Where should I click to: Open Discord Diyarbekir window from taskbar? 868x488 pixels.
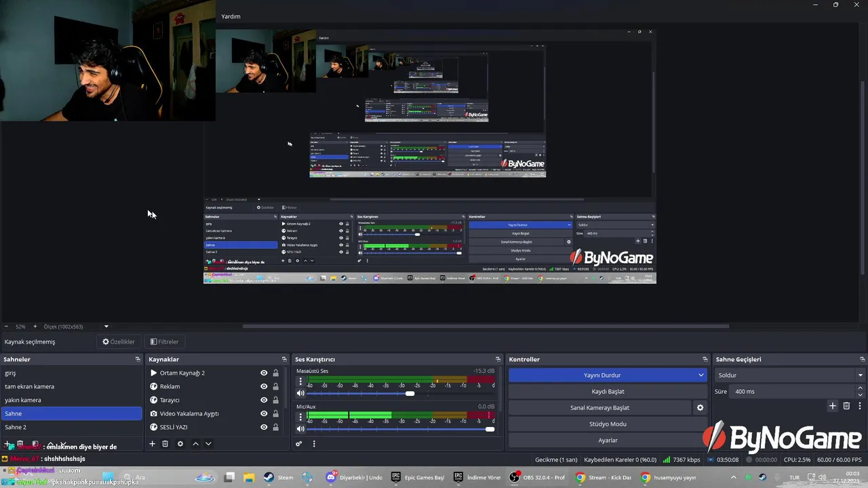point(355,477)
